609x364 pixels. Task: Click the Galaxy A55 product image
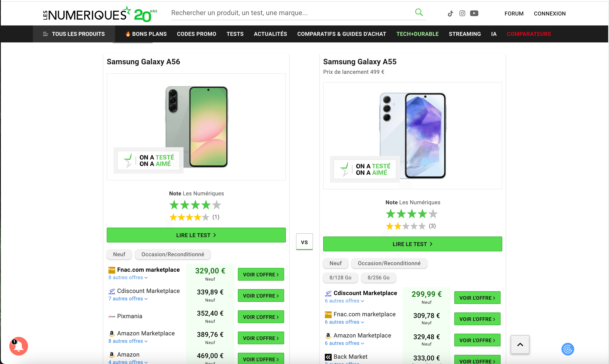click(413, 136)
